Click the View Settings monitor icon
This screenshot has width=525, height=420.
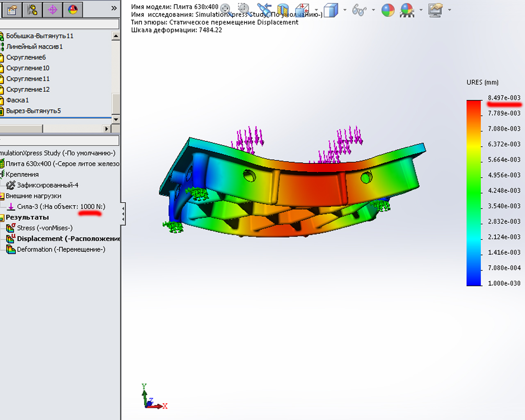click(436, 10)
